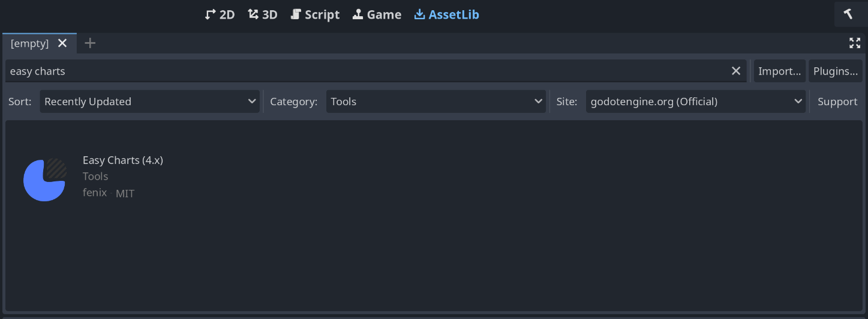Click the hammer build icon
The image size is (868, 319).
849,14
